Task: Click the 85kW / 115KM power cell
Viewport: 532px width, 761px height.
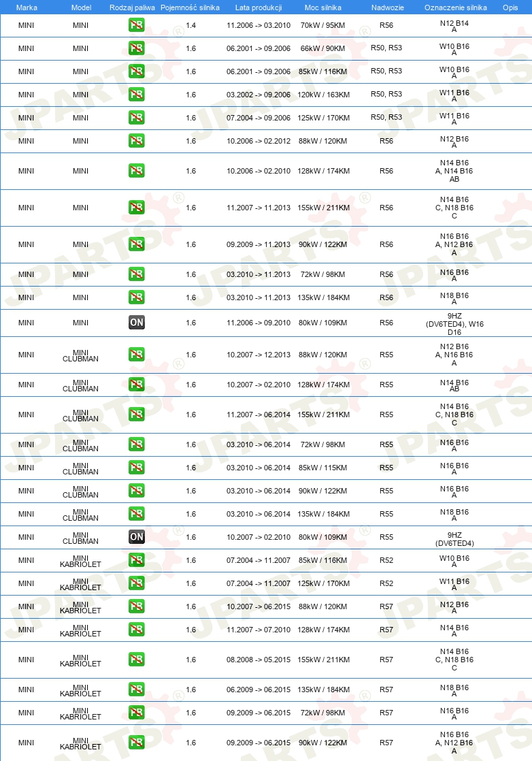Action: [x=323, y=468]
